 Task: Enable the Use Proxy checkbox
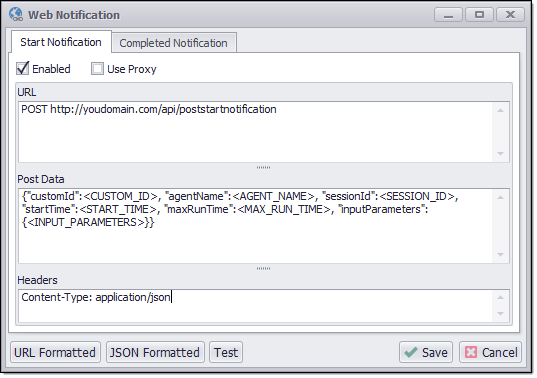(97, 69)
